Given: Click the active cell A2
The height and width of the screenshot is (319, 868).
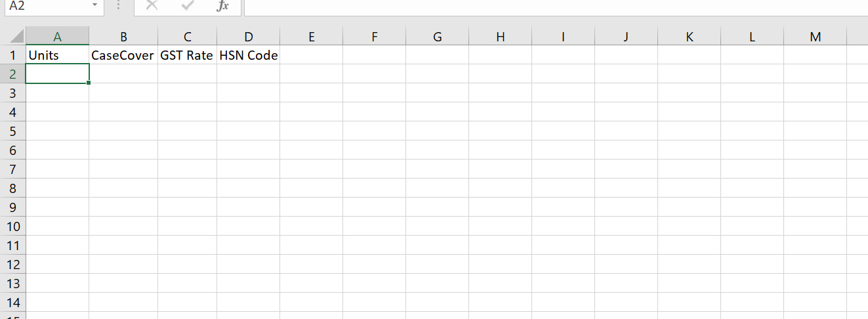Looking at the screenshot, I should [57, 74].
